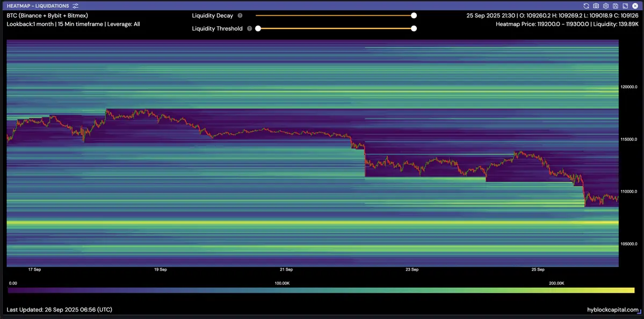
Task: Take a screenshot with the camera icon
Action: click(596, 6)
